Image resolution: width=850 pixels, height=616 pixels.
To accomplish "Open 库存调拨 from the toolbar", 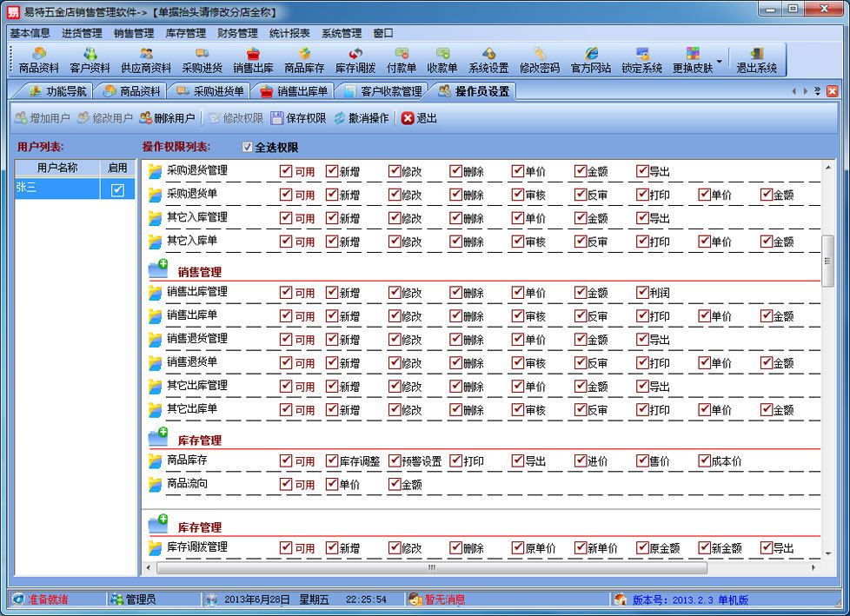I will [x=355, y=60].
